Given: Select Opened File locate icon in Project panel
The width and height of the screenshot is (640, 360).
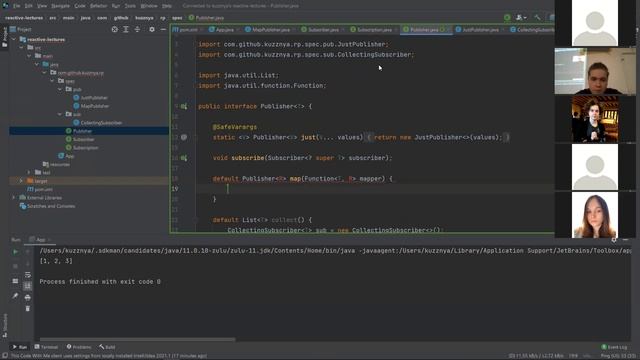Looking at the screenshot, I should point(115,29).
